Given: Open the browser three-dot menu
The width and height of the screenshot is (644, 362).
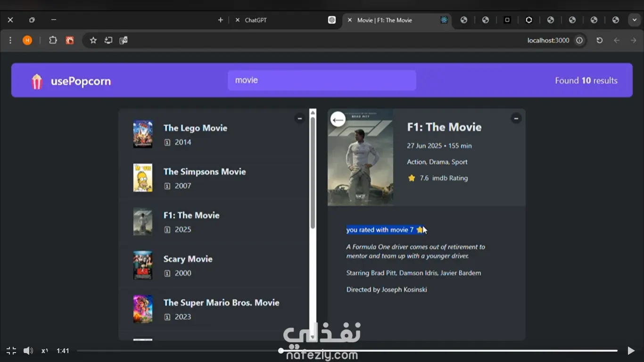Looking at the screenshot, I should point(10,41).
